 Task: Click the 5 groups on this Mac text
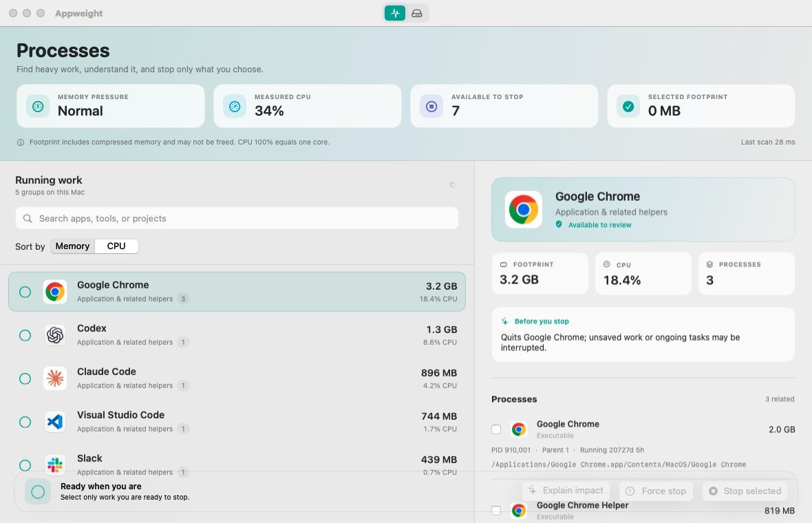point(50,192)
